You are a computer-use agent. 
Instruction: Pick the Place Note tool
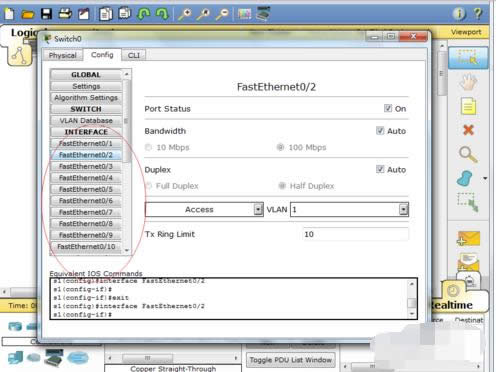click(468, 106)
